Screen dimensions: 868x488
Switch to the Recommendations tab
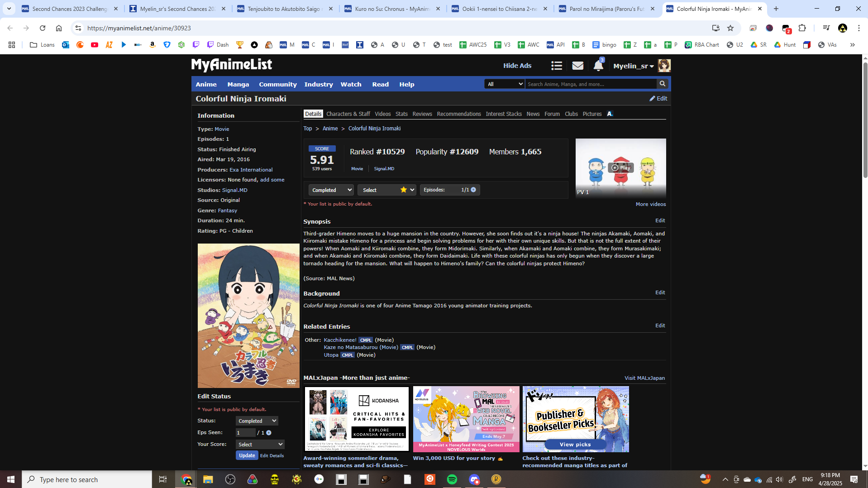[x=459, y=114]
